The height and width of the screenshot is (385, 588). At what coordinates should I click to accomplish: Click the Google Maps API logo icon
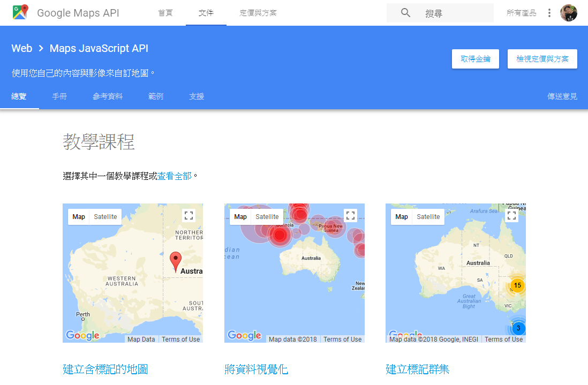(x=20, y=12)
